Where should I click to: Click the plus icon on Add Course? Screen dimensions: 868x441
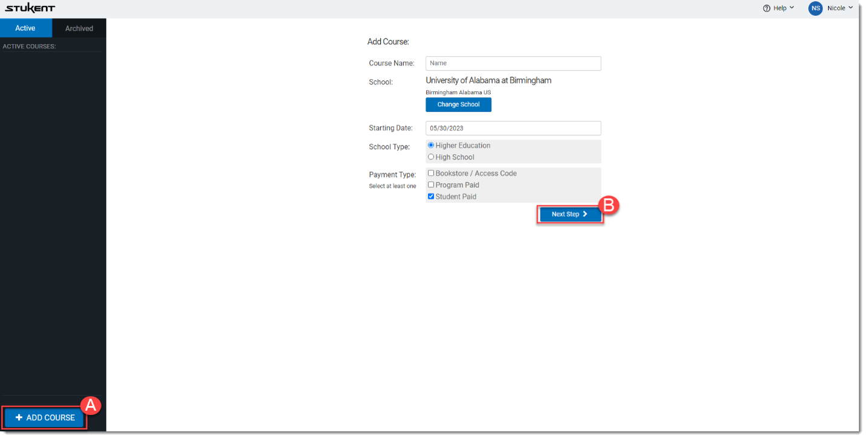point(19,417)
